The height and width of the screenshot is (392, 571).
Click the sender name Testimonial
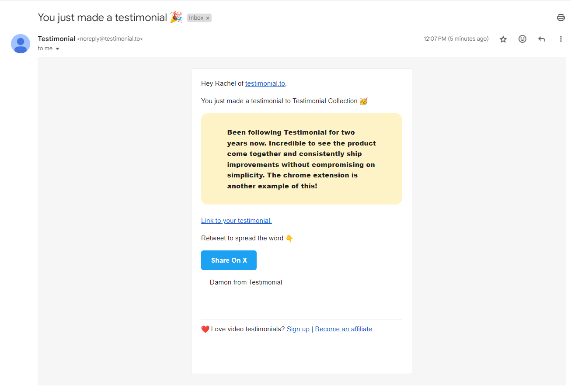click(x=57, y=38)
